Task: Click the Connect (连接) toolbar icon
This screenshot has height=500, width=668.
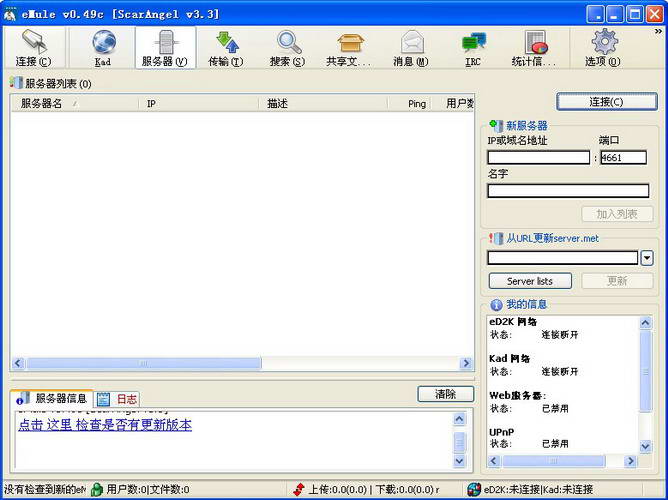Action: (34, 47)
